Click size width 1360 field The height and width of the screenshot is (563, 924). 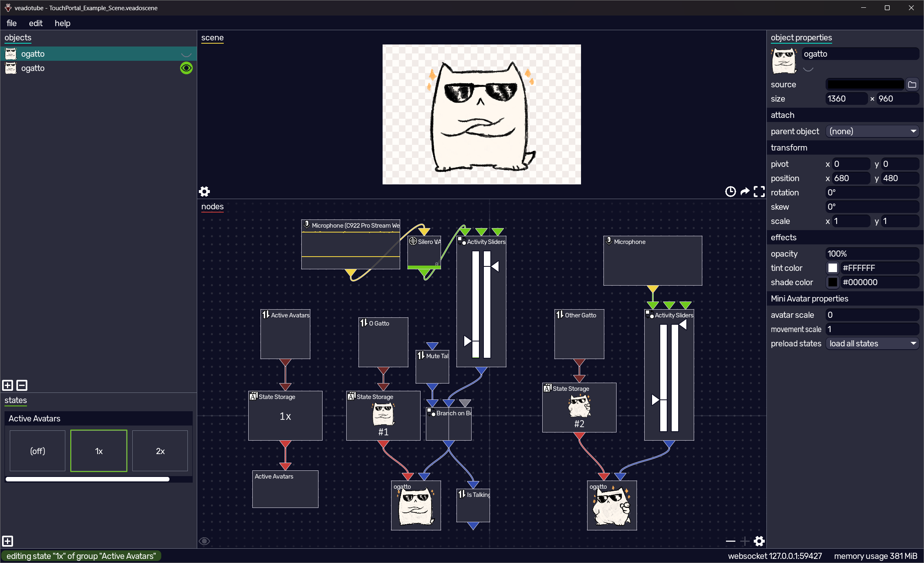[846, 99]
